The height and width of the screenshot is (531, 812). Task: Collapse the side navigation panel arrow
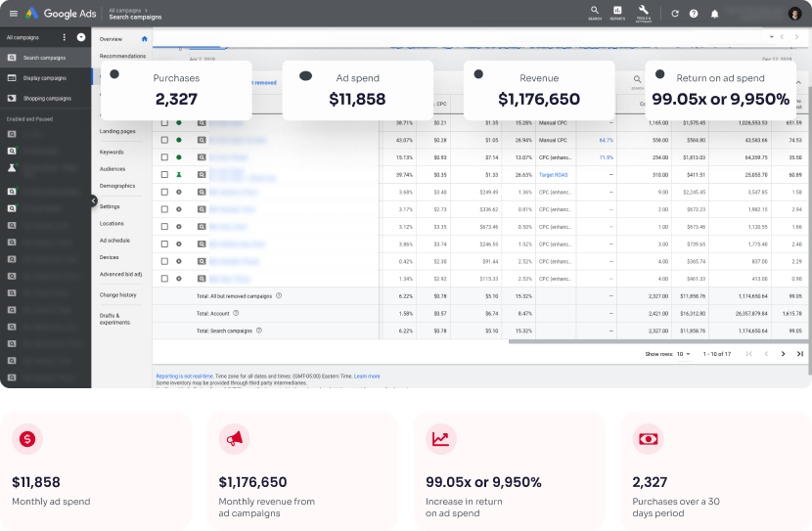coord(94,200)
